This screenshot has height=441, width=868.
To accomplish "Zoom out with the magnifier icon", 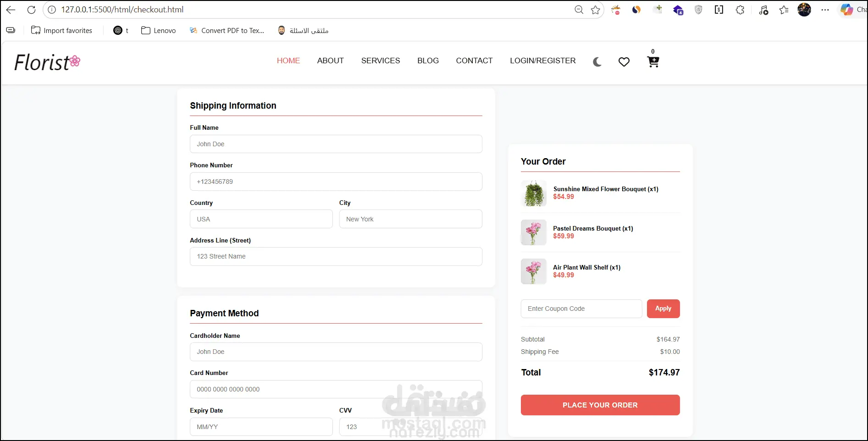I will pos(579,10).
